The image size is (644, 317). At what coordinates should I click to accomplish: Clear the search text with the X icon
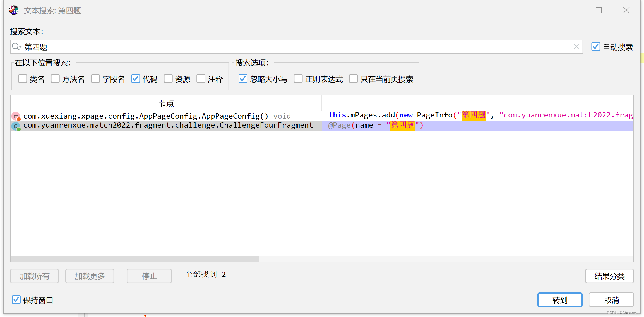point(576,46)
